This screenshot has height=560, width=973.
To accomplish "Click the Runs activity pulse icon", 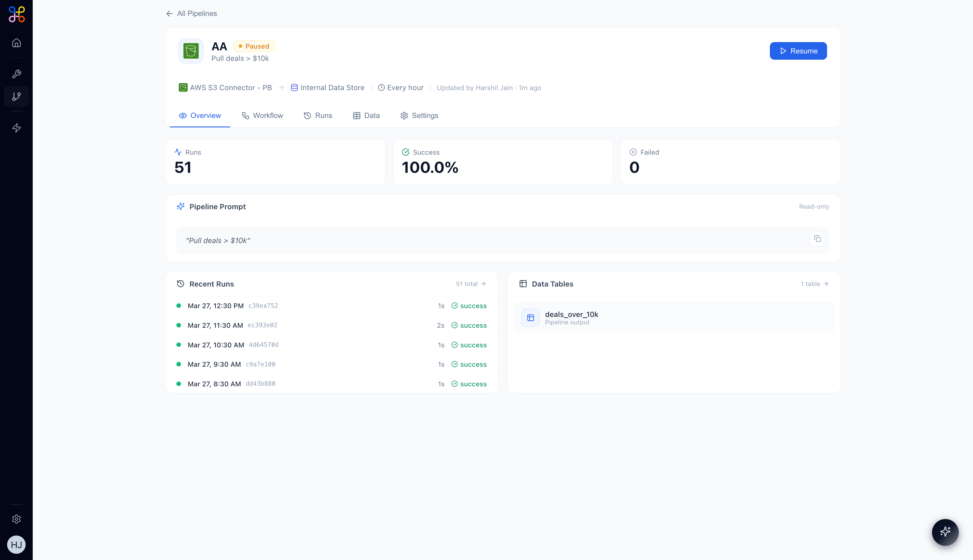I will pyautogui.click(x=178, y=152).
